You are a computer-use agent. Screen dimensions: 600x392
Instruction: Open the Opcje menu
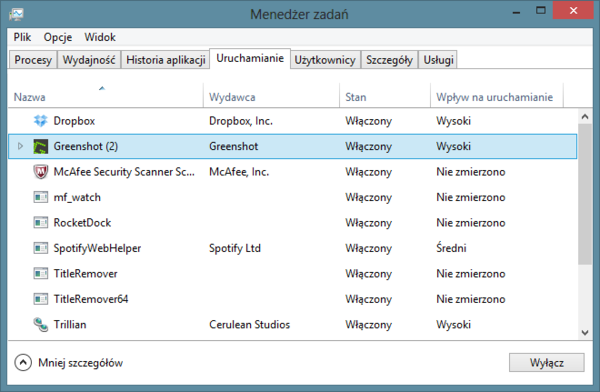tap(58, 37)
